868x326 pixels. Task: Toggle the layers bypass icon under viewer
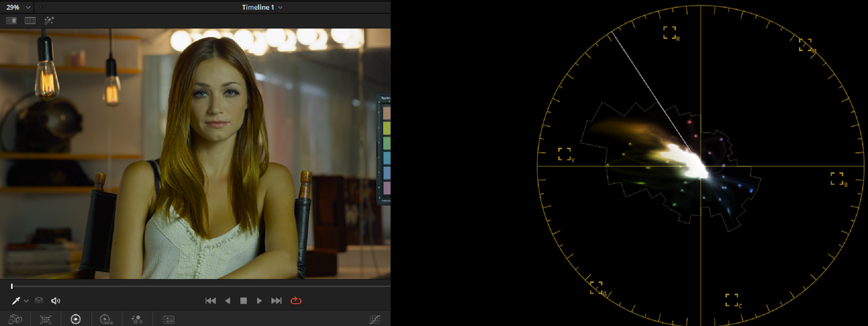pyautogui.click(x=40, y=300)
